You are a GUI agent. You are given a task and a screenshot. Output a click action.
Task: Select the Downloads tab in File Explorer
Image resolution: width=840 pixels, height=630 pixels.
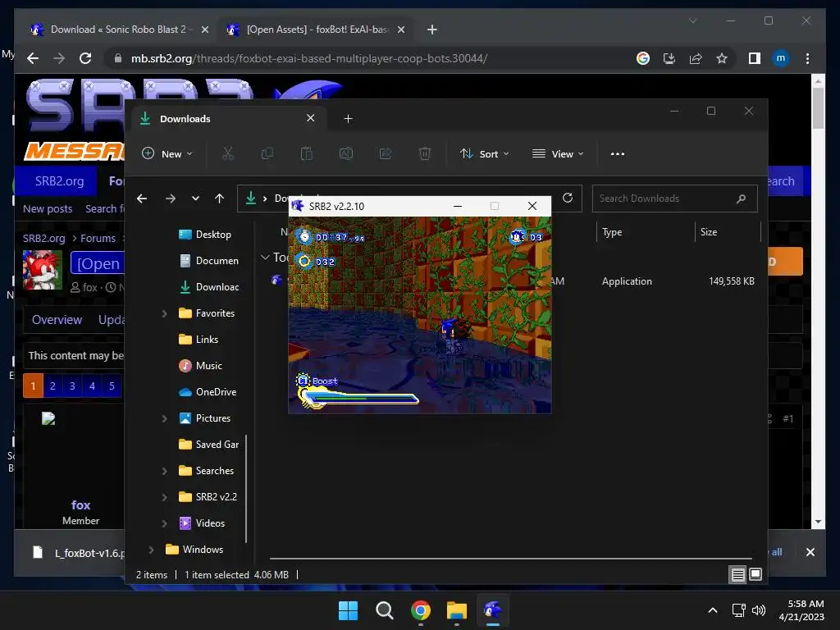tap(229, 119)
